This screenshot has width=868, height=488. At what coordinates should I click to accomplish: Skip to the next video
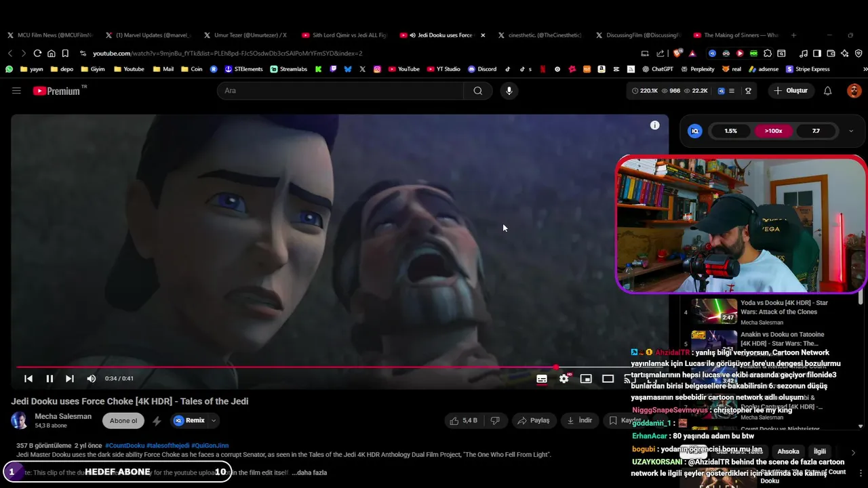[70, 379]
